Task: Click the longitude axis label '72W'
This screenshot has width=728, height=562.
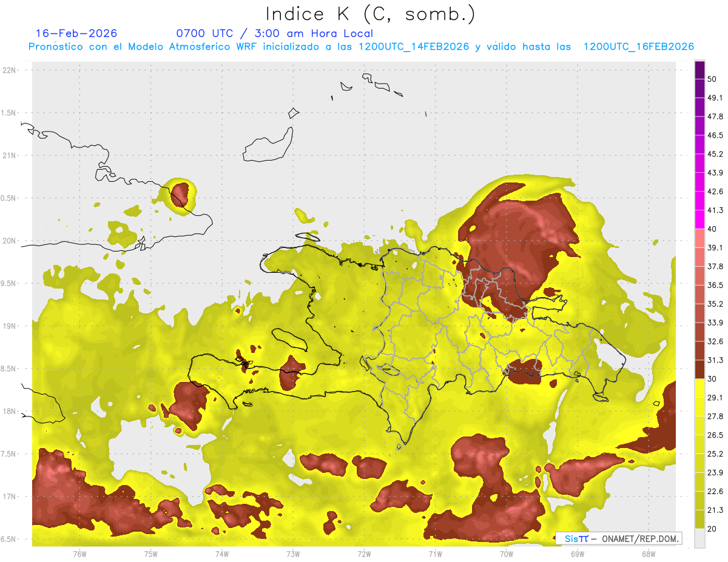Action: point(364,554)
